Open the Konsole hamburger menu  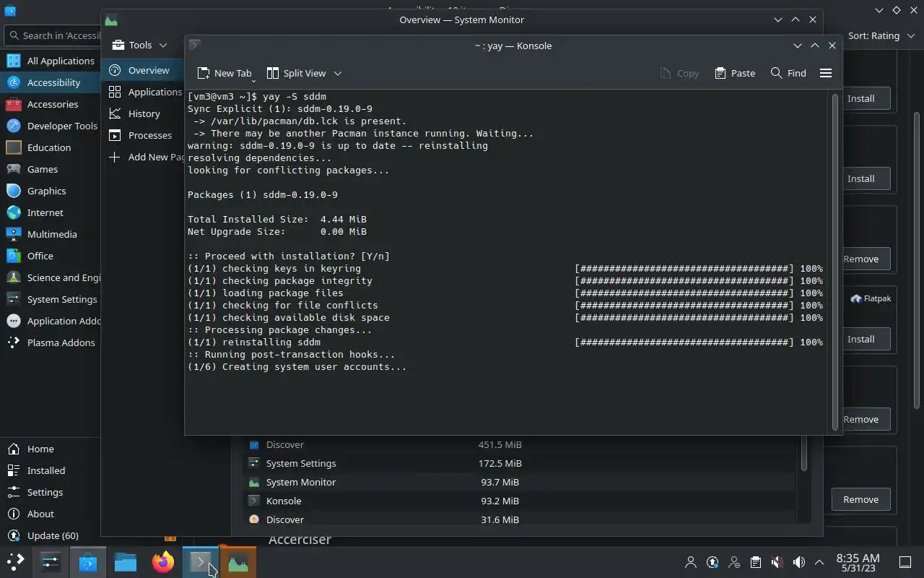pyautogui.click(x=826, y=73)
